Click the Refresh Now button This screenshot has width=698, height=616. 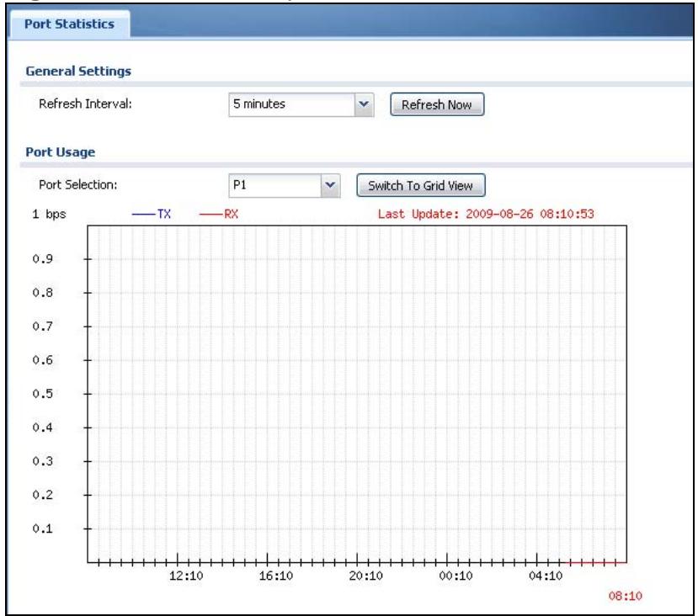click(437, 104)
